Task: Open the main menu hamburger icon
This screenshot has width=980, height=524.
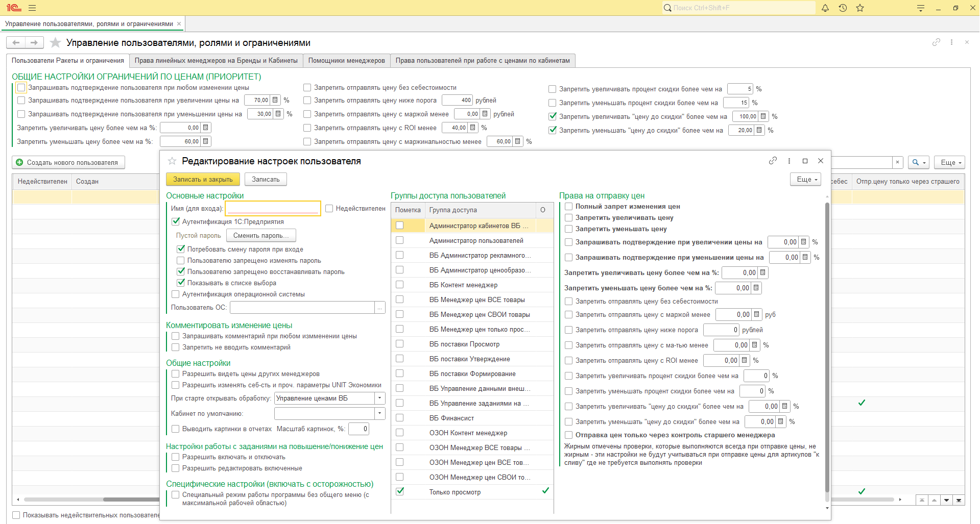Action: pyautogui.click(x=32, y=8)
